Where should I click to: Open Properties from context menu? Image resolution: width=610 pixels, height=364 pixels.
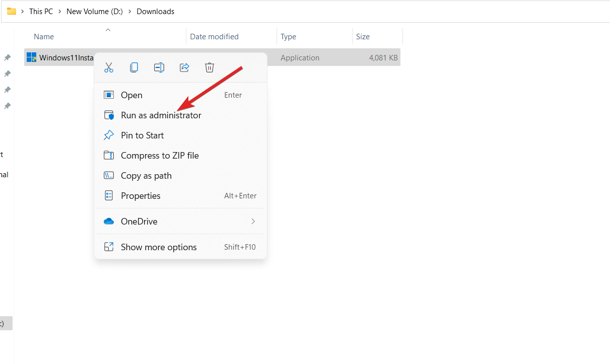point(141,196)
